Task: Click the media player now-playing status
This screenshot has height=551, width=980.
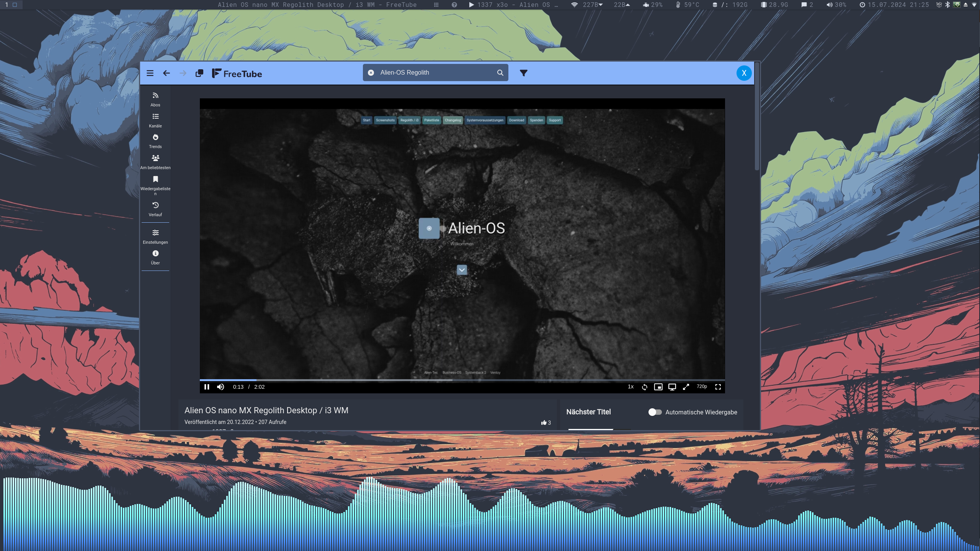Action: (x=513, y=5)
